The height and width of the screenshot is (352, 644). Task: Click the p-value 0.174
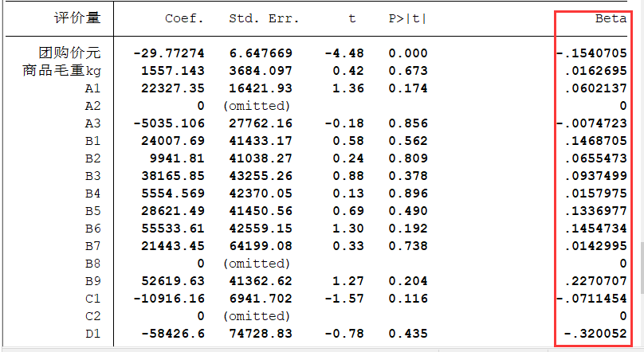pyautogui.click(x=408, y=88)
